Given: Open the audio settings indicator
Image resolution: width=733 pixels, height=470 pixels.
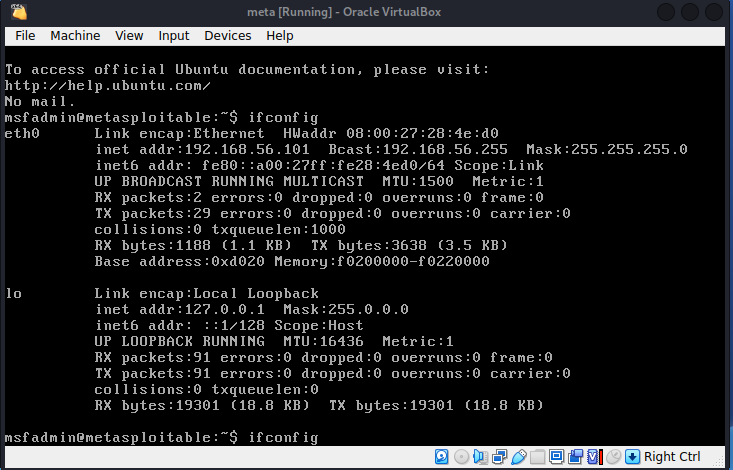Looking at the screenshot, I should (480, 456).
